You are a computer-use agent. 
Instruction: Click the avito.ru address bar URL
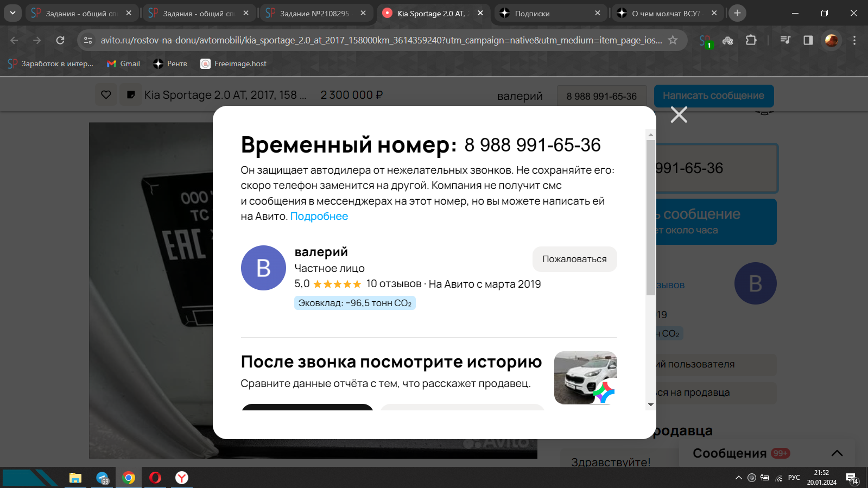[381, 40]
